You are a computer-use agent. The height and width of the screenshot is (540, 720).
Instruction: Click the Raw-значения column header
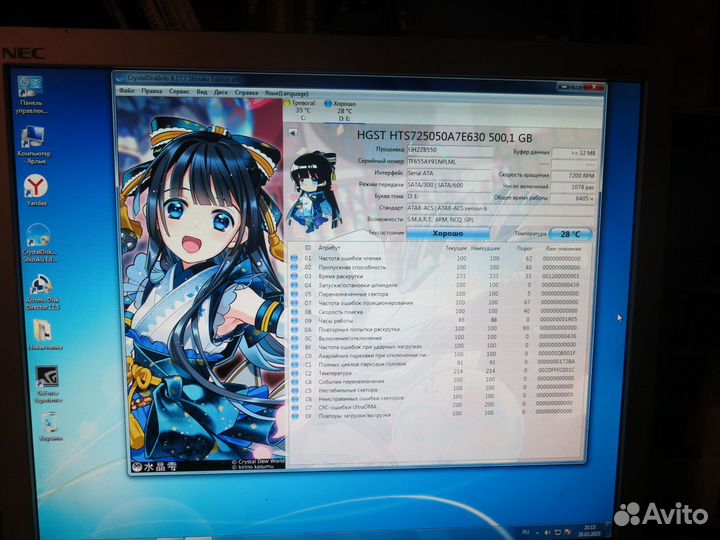(x=563, y=249)
